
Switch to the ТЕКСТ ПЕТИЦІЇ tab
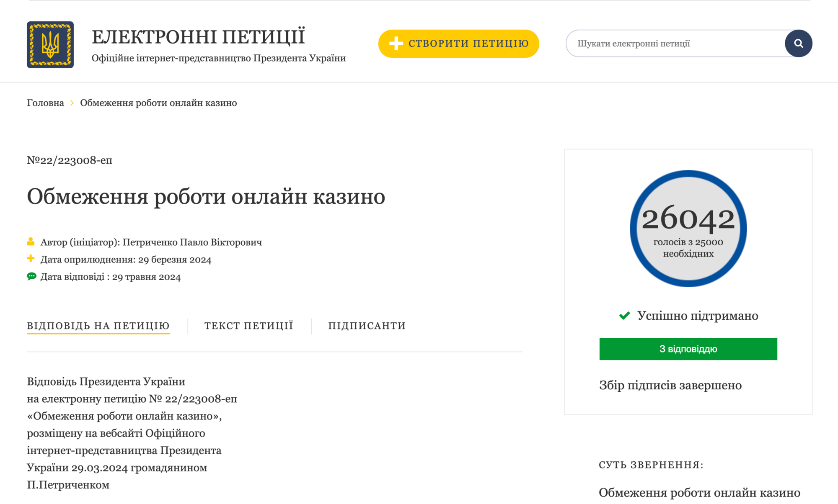(248, 325)
